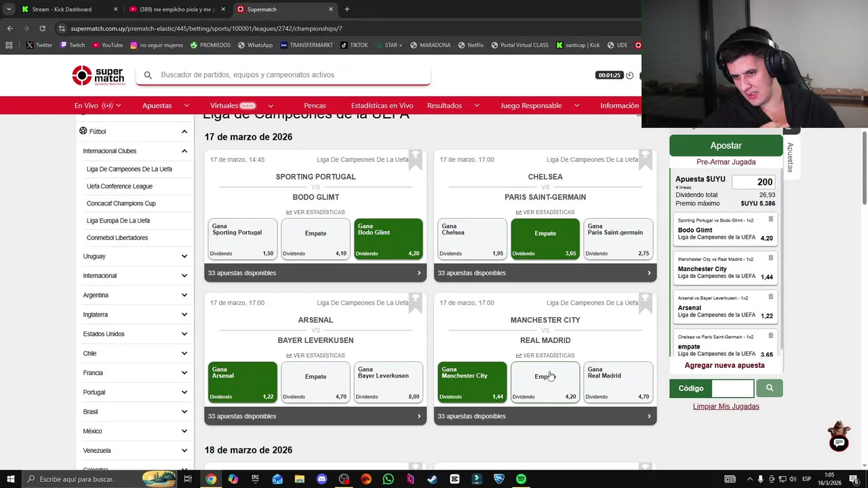View 33 apuestas disponibles for Arsenal vs Bayer Leverkusen
Screen dimensions: 868x488
click(315, 416)
